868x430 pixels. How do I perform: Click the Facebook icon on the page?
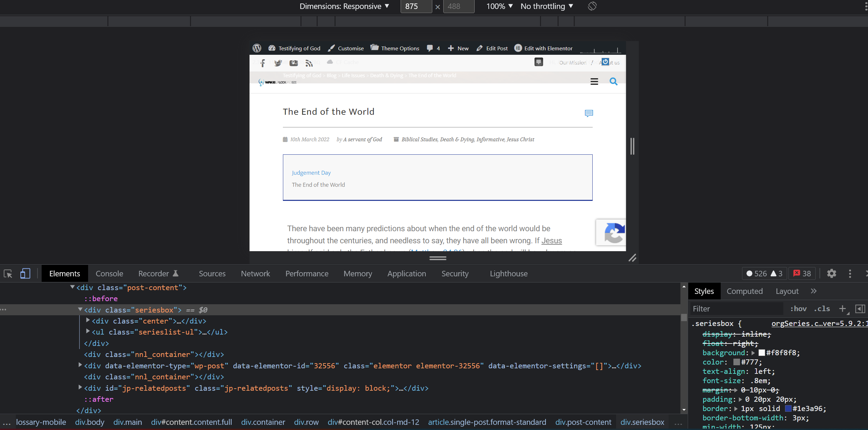coord(262,63)
